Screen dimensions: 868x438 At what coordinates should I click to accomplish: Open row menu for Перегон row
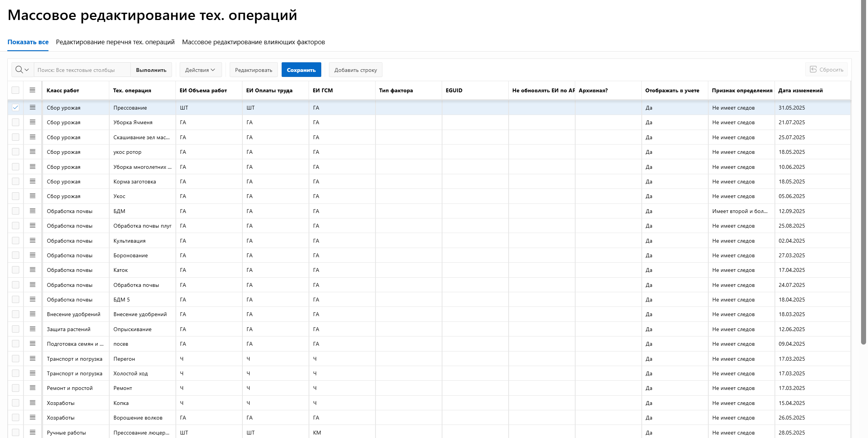pyautogui.click(x=33, y=359)
